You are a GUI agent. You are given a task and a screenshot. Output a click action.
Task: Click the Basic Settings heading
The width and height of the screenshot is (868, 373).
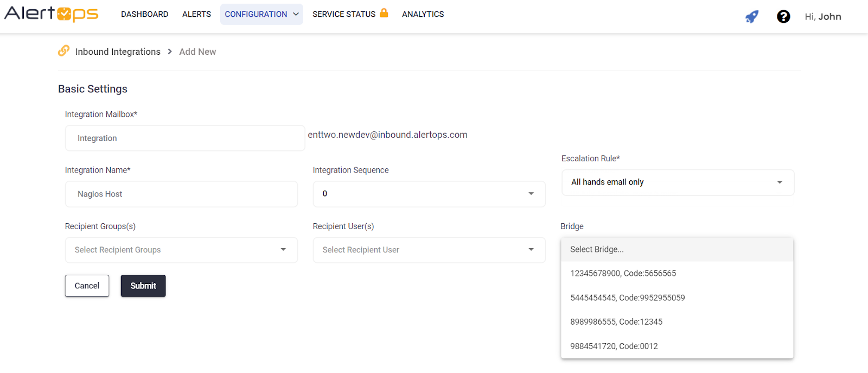click(x=93, y=89)
